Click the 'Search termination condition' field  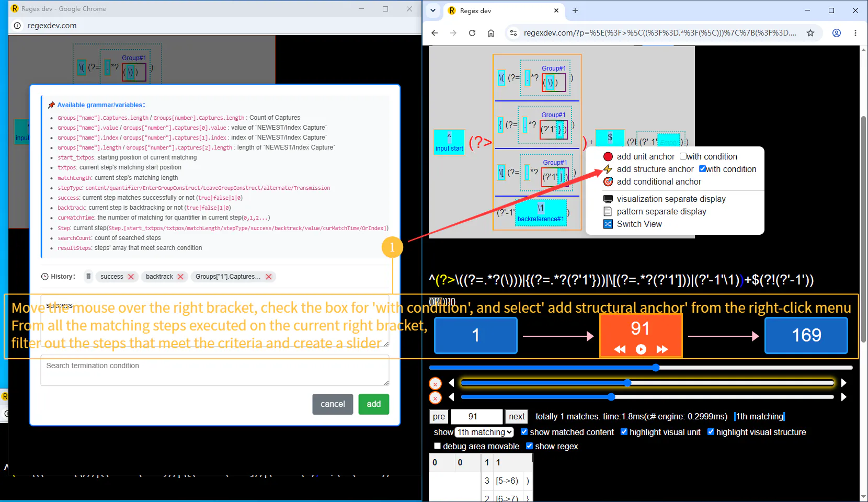click(x=215, y=371)
